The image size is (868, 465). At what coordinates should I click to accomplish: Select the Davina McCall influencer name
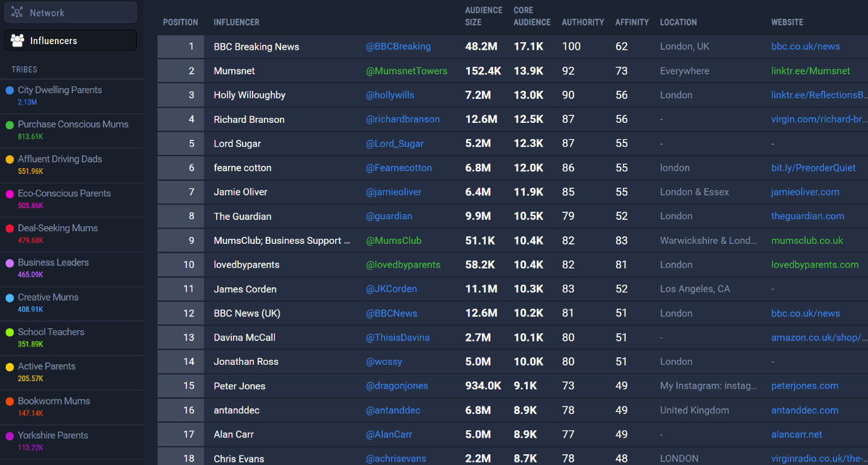pos(244,338)
